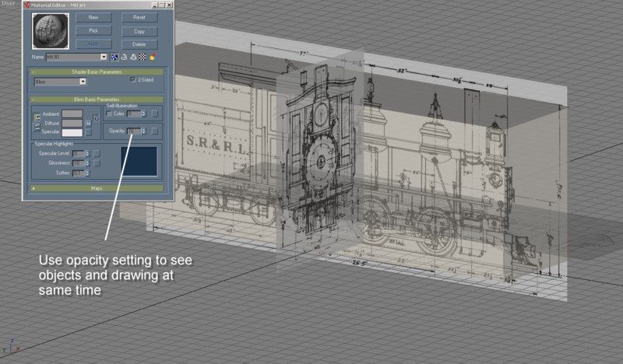Close the Material Editor window
Screen dimensions: 623x364
point(169,5)
